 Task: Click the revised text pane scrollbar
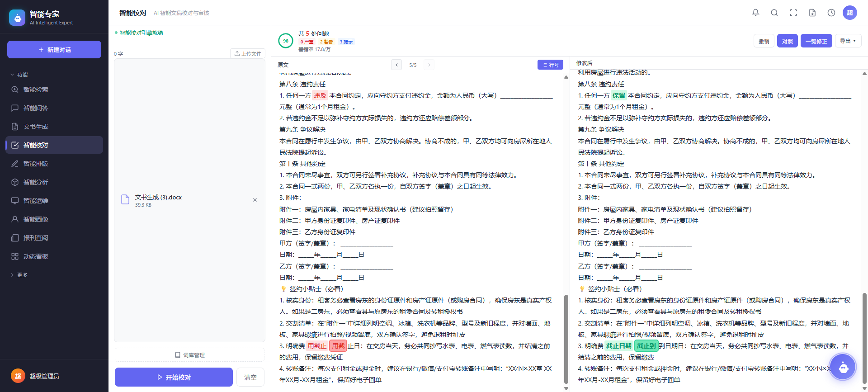(x=864, y=338)
